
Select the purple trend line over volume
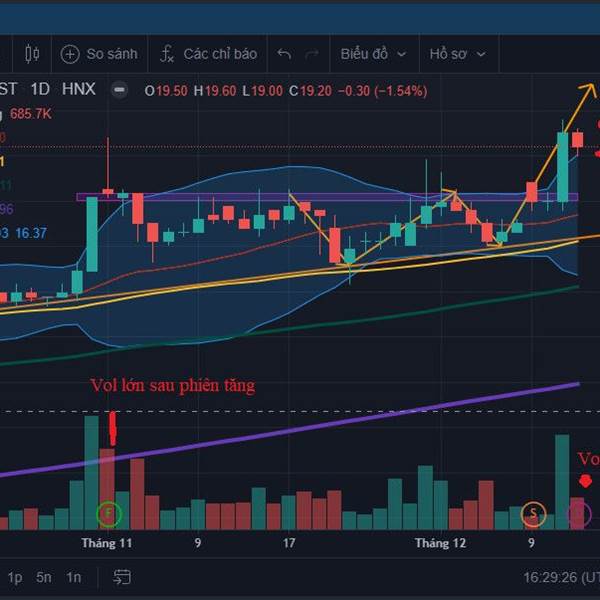[x=291, y=429]
